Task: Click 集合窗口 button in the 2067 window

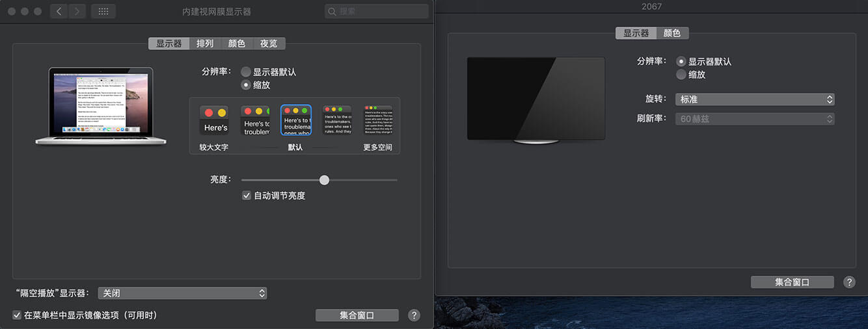Action: pyautogui.click(x=793, y=282)
